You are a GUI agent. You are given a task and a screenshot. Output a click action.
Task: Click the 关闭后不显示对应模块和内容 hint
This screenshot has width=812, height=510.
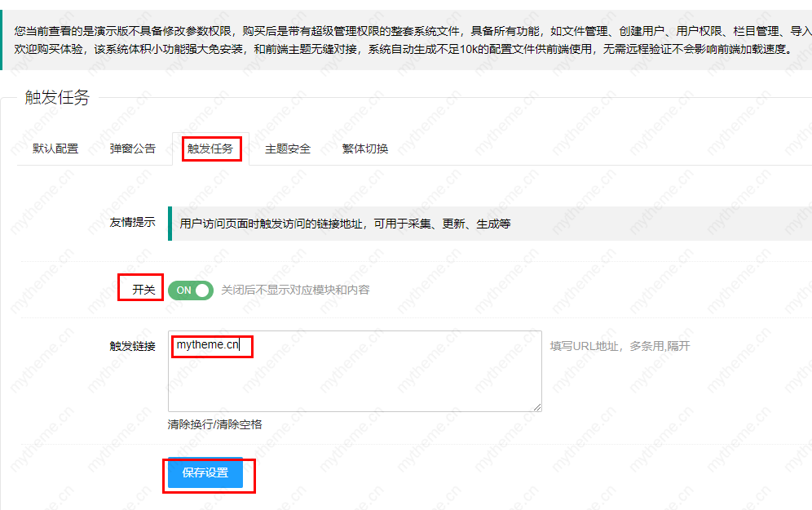point(295,290)
